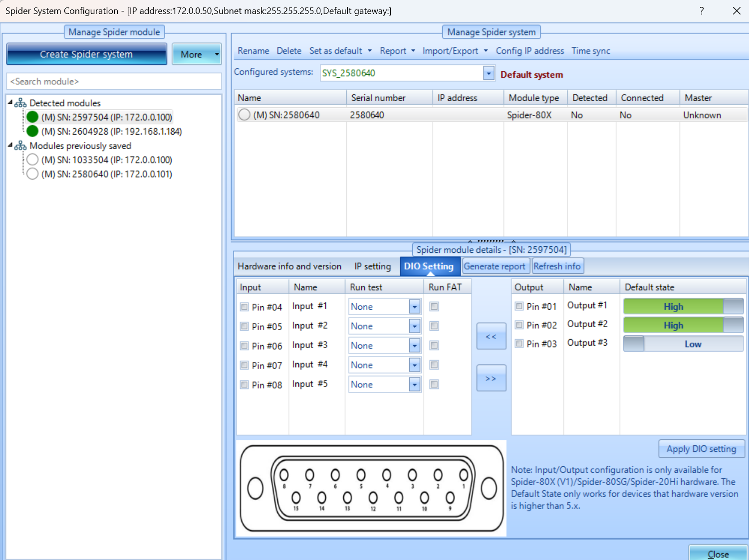Click green status icon of SN: 2604928

[32, 131]
